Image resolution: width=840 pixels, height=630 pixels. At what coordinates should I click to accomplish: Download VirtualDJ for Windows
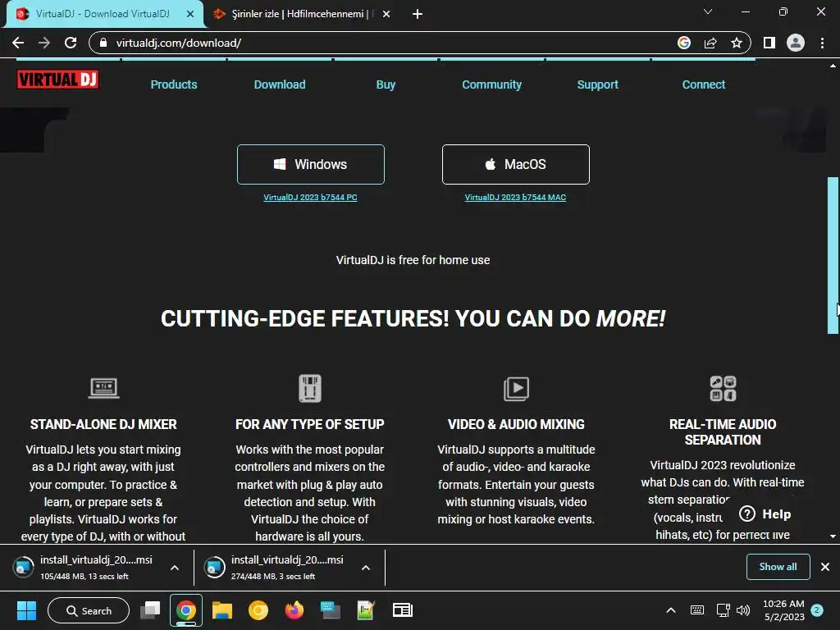311,164
